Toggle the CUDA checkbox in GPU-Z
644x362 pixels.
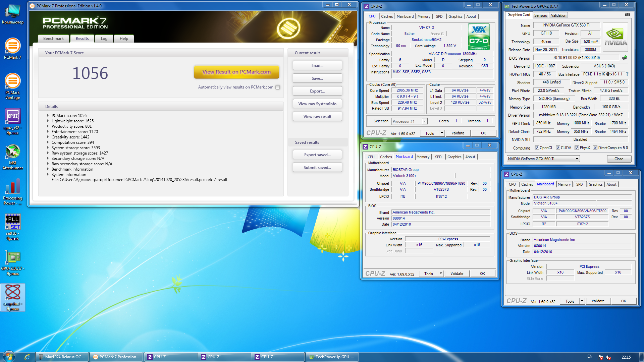pyautogui.click(x=558, y=148)
